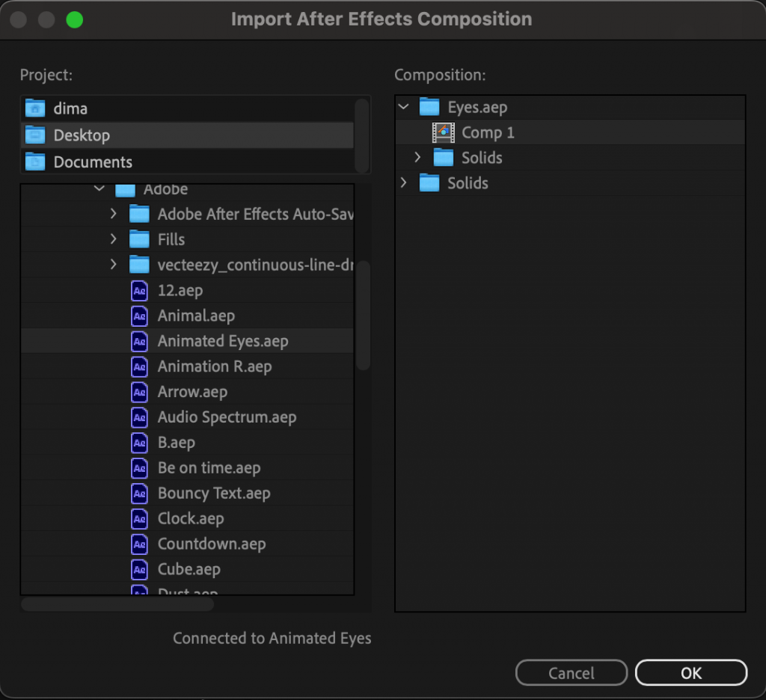Click the Cancel button
This screenshot has height=700, width=766.
click(571, 672)
